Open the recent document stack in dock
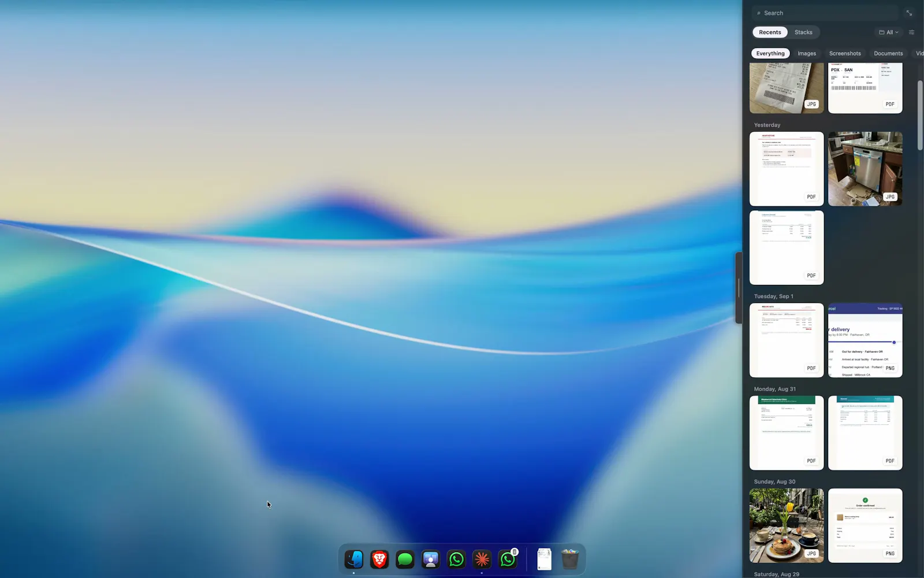This screenshot has height=578, width=924. tap(544, 559)
